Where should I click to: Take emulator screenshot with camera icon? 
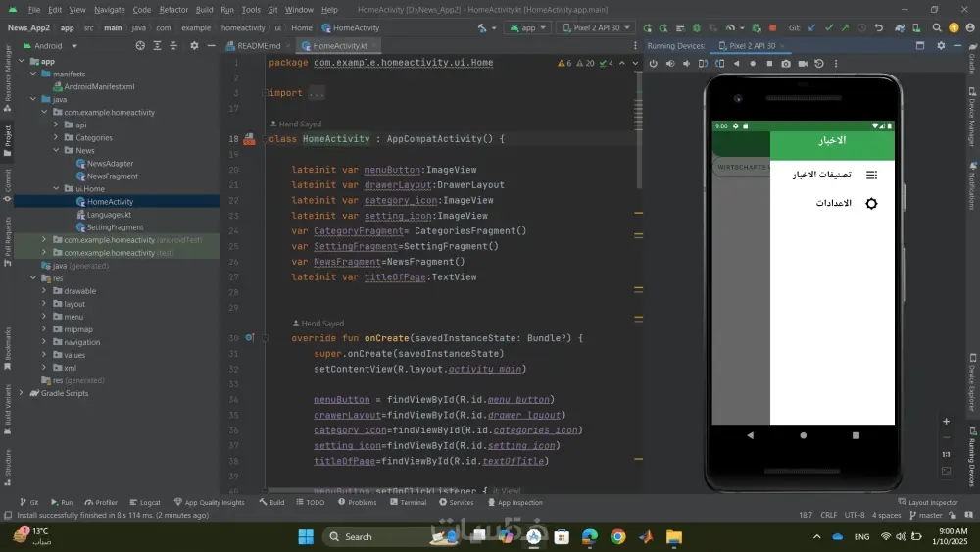pyautogui.click(x=786, y=64)
